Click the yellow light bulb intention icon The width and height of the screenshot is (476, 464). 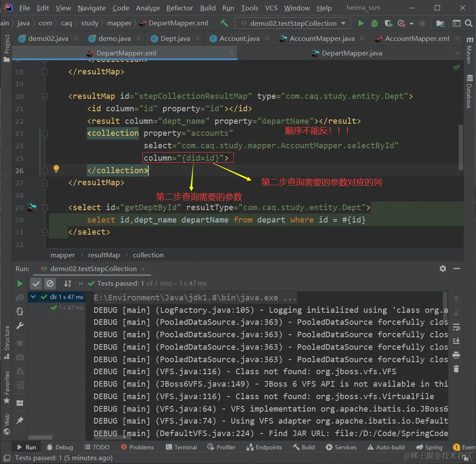tap(56, 169)
